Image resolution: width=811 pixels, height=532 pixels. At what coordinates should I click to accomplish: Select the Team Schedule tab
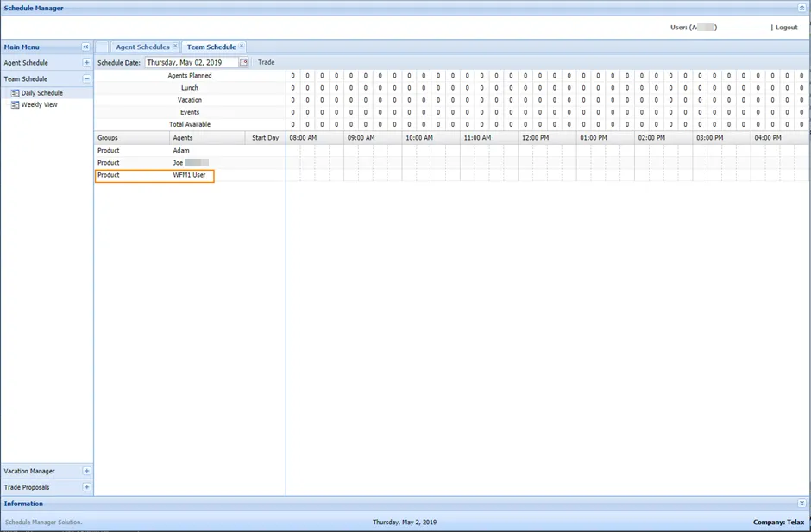point(211,47)
